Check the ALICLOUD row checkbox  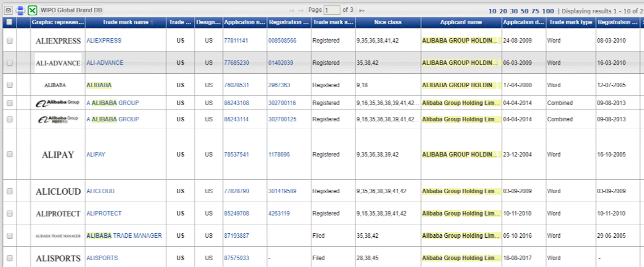[x=9, y=191]
